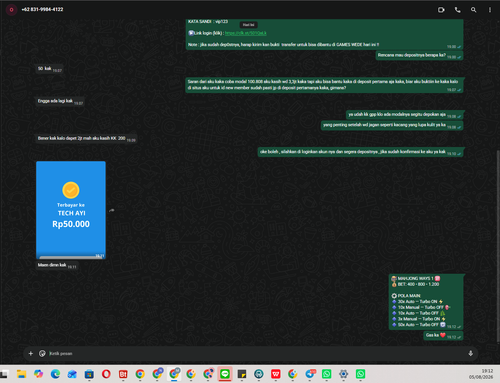Open WPS Office from the taskbar
This screenshot has height=383, width=500.
click(276, 374)
